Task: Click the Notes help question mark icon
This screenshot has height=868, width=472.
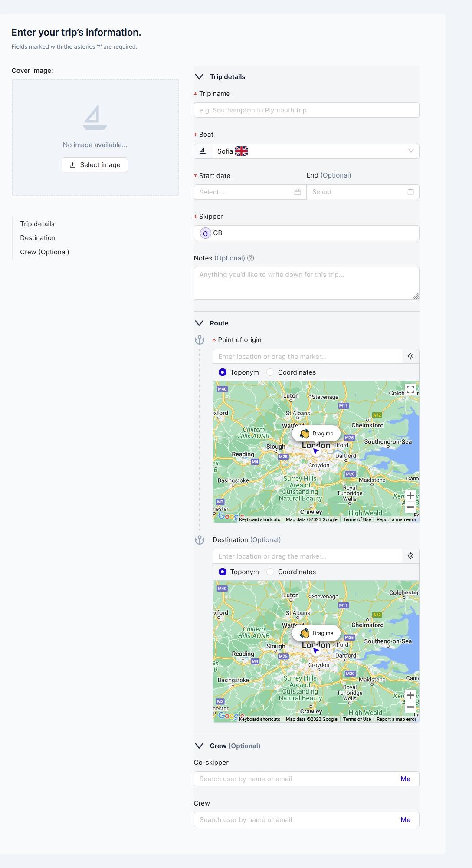Action: tap(251, 258)
